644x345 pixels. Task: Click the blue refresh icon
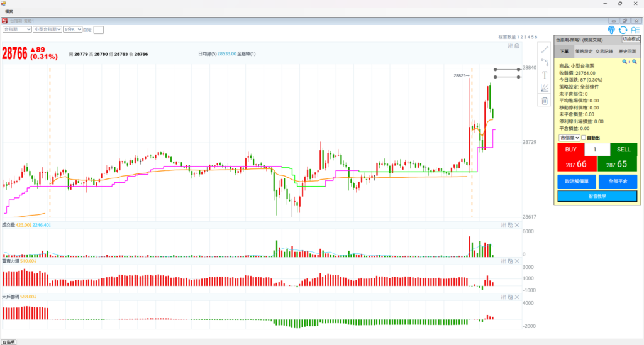(x=623, y=30)
